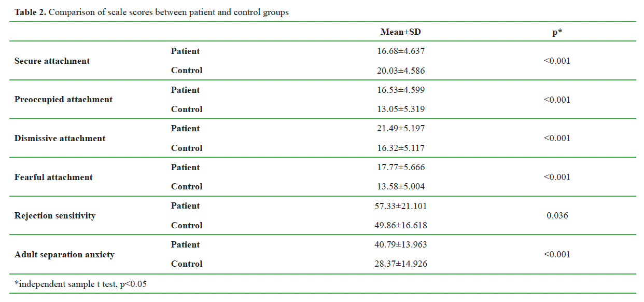Select the value 40.79±13.963

pos(401,244)
